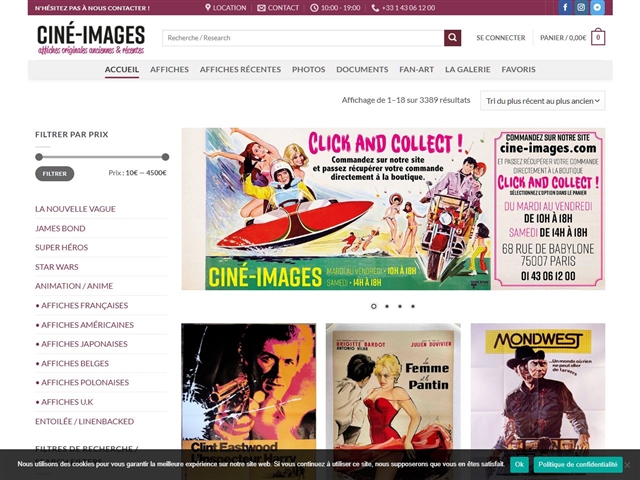Open Entoilée / Linenbacked category
Viewport: 640px width, 480px height.
point(84,421)
